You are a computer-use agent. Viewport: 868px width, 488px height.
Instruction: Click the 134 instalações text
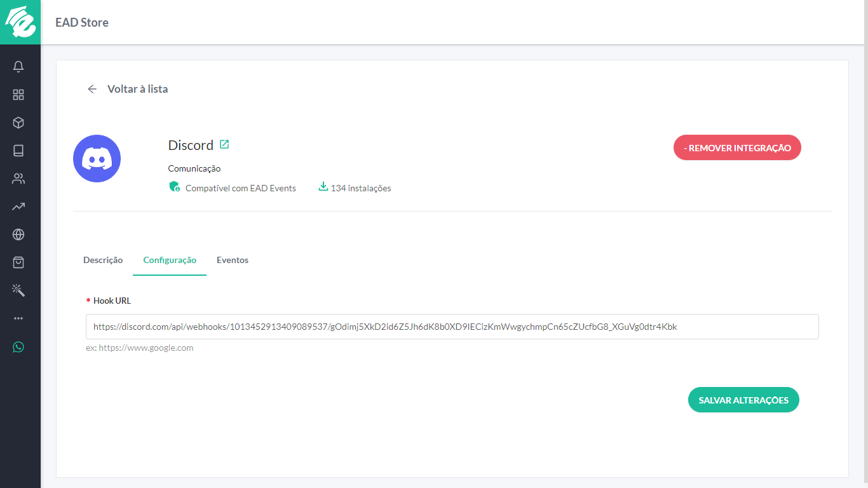click(361, 188)
